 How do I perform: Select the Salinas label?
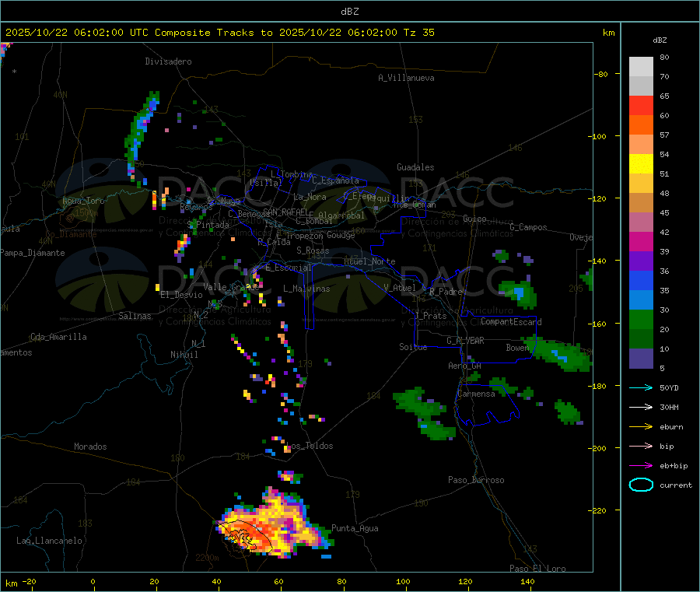click(135, 316)
